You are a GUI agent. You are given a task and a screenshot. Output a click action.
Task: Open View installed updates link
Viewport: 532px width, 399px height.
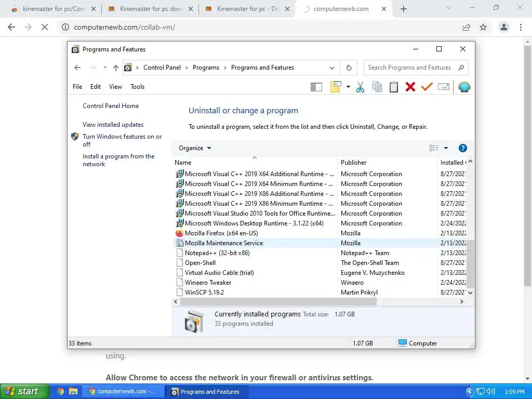coord(113,125)
